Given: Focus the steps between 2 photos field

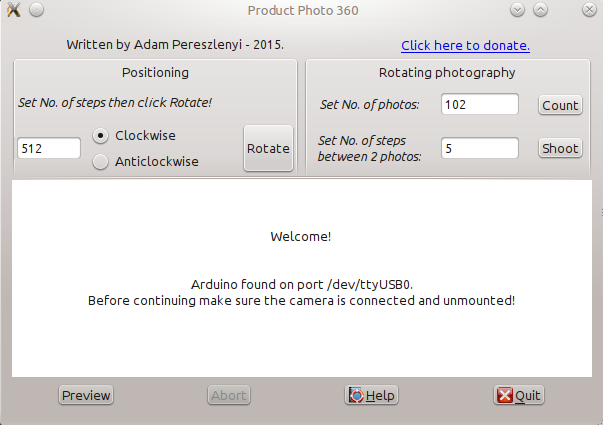Looking at the screenshot, I should 479,148.
